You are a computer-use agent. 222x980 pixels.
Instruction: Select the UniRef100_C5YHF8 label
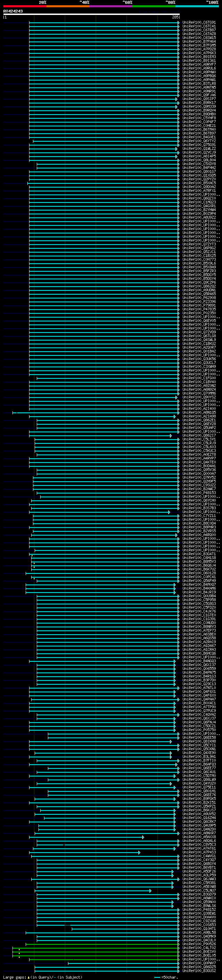[199, 118]
